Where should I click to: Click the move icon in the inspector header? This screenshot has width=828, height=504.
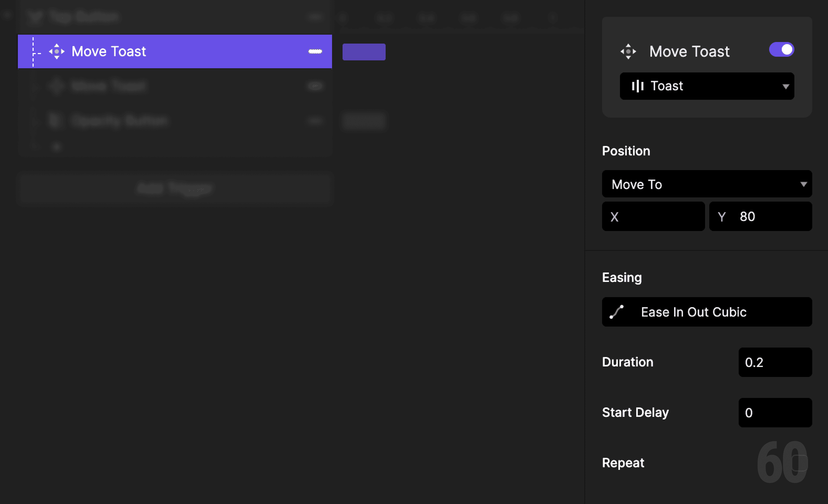[628, 51]
